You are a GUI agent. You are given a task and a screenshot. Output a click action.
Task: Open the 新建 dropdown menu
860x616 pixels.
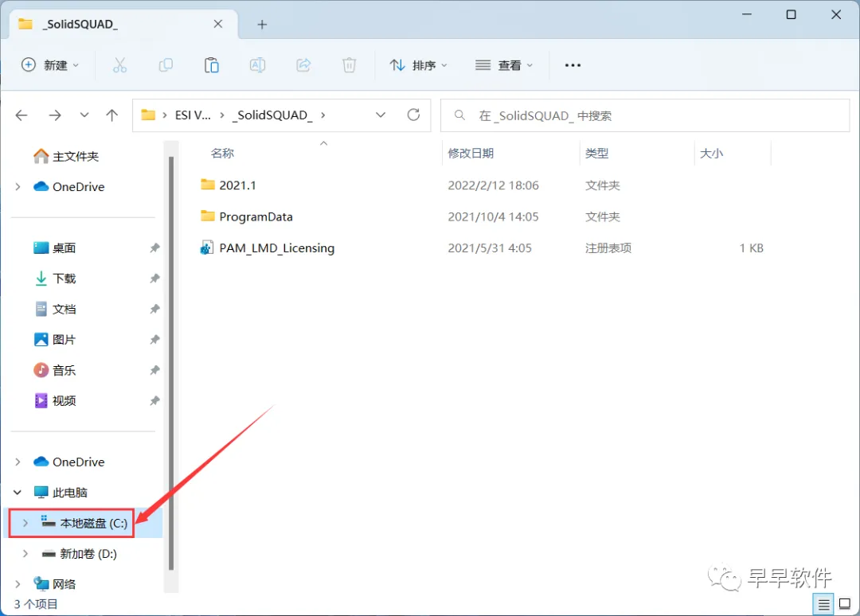click(50, 65)
